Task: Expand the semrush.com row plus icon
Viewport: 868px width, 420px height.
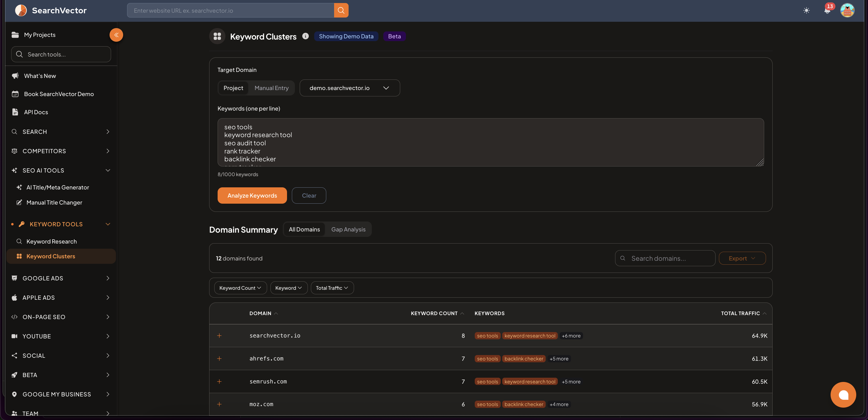Action: [x=219, y=382]
